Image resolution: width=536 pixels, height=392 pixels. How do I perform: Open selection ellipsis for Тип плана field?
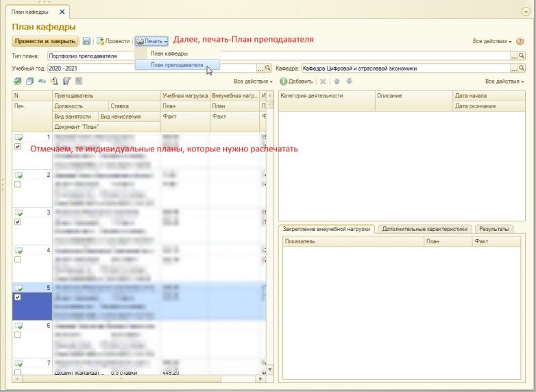[x=514, y=56]
